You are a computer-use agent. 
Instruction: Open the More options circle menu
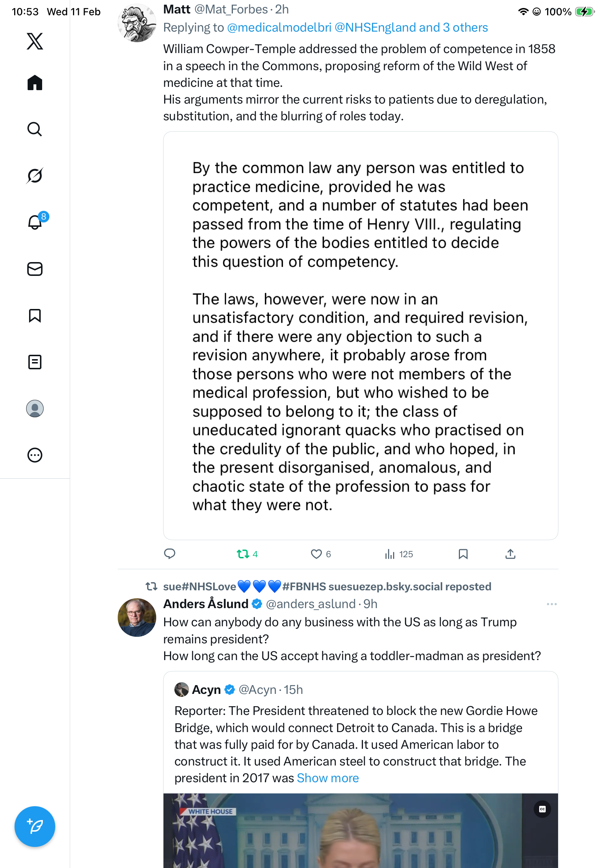point(35,455)
